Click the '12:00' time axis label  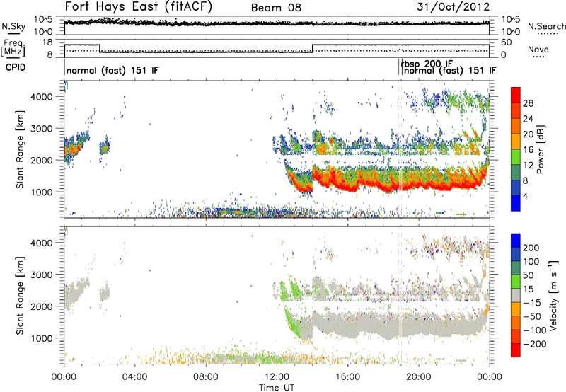tap(277, 377)
